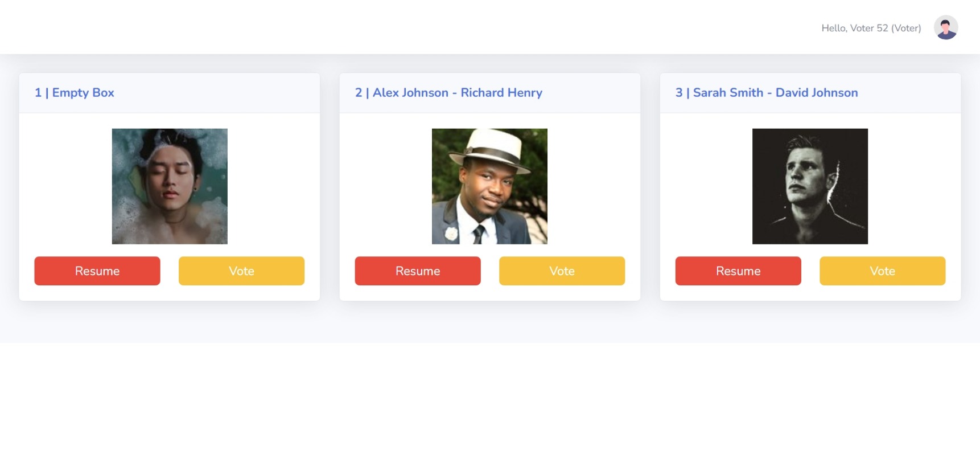Screen dimensions: 980x458
Task: Click candidate number 1 in first card header
Action: 38,93
